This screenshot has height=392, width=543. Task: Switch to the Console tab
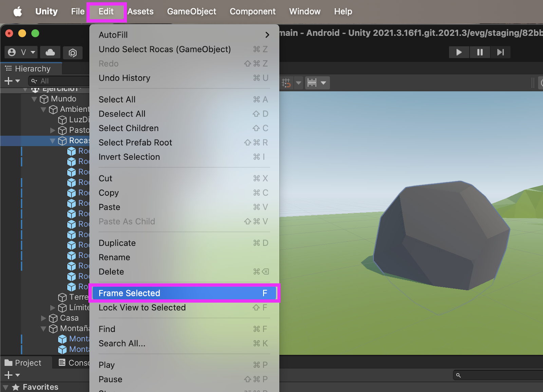(74, 363)
